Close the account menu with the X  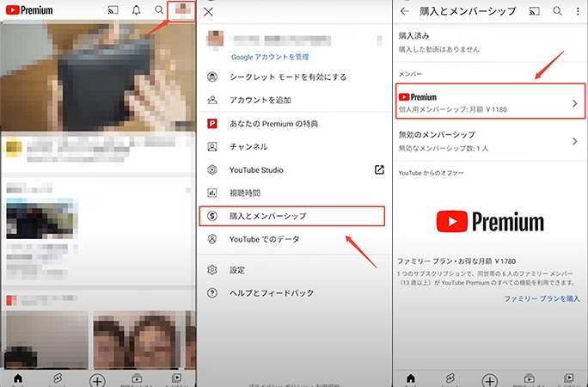click(x=209, y=12)
